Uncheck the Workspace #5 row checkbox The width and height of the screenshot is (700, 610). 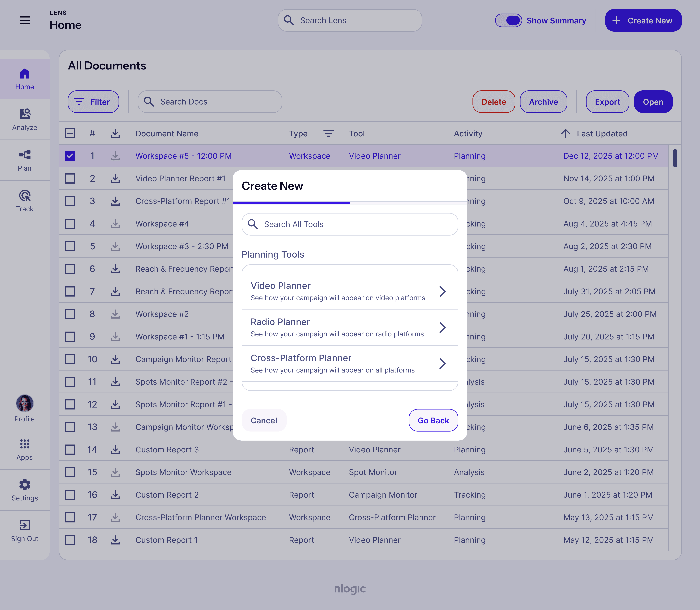pyautogui.click(x=70, y=156)
